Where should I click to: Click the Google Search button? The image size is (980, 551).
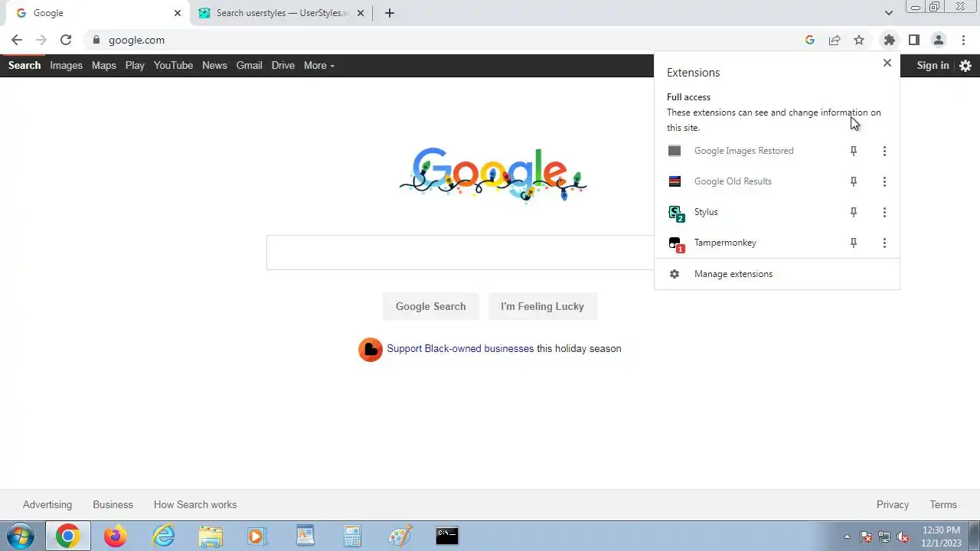(x=430, y=306)
